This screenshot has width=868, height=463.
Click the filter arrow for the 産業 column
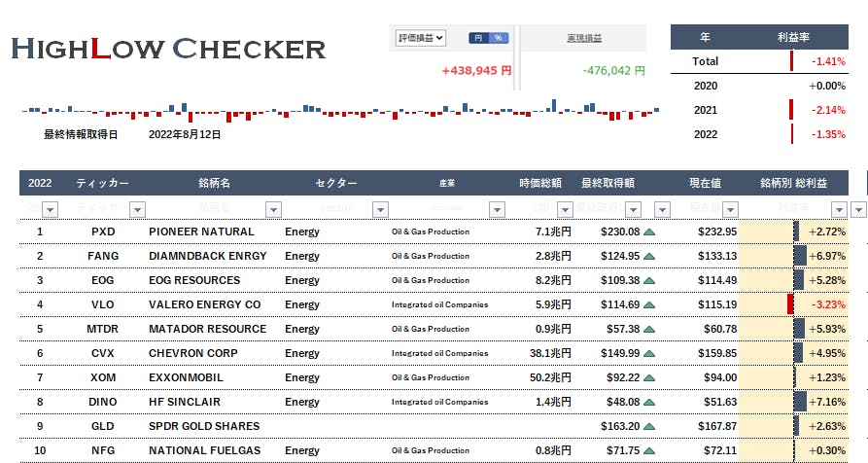(497, 209)
